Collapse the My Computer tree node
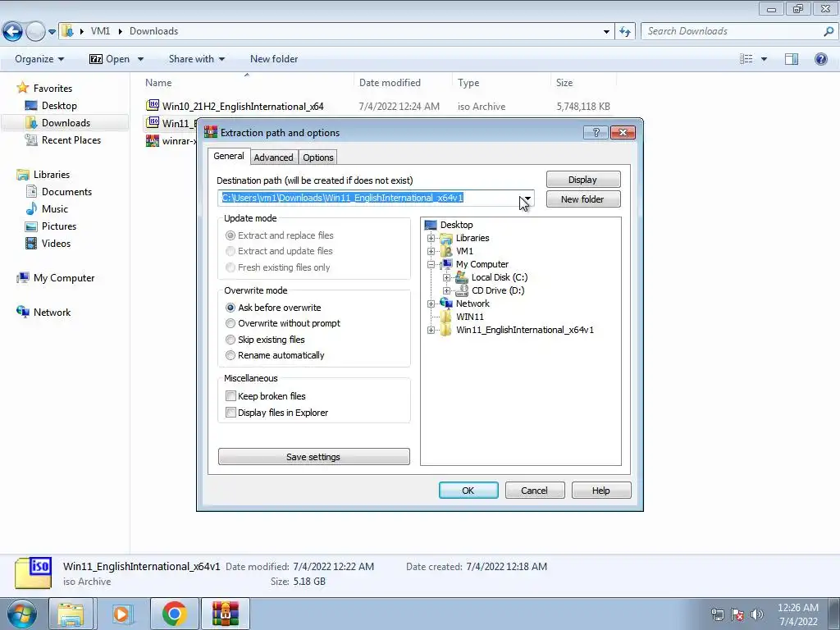 (x=431, y=264)
